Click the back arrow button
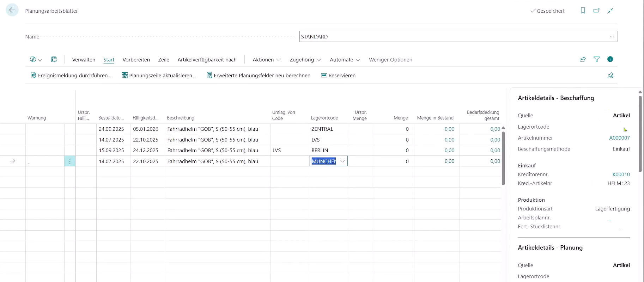The width and height of the screenshot is (644, 282). pyautogui.click(x=12, y=11)
